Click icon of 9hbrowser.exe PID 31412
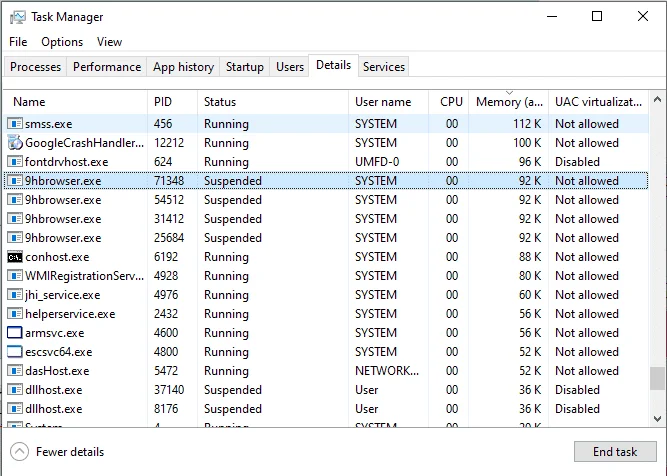 [15, 219]
